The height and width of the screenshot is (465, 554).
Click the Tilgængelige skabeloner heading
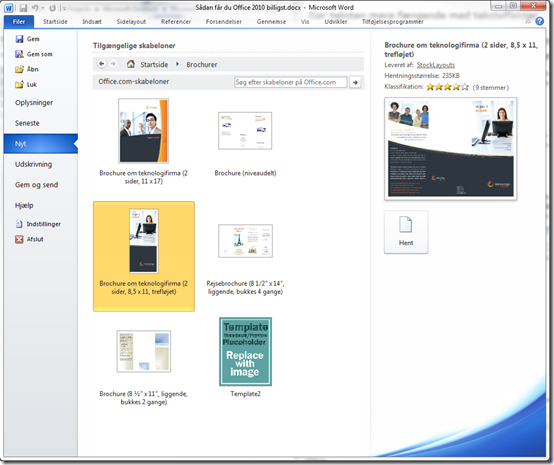pos(134,46)
